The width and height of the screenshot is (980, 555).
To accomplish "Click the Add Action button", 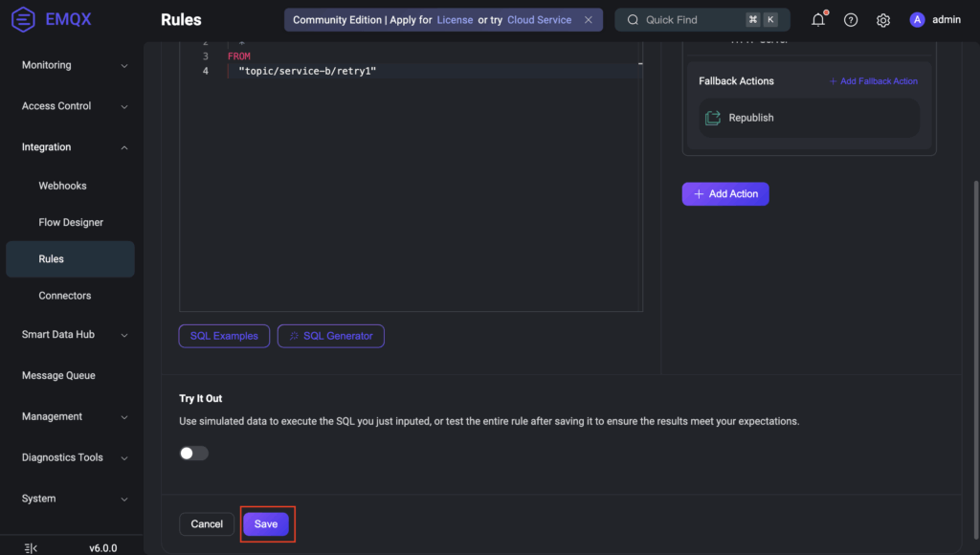I will pyautogui.click(x=725, y=194).
